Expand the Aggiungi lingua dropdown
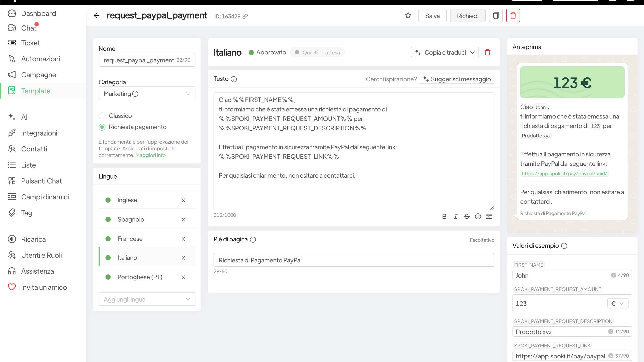 [x=147, y=299]
